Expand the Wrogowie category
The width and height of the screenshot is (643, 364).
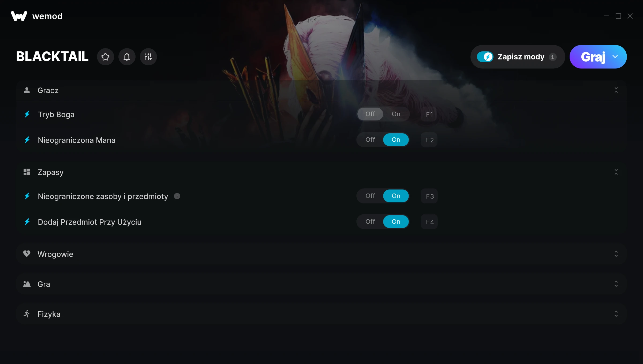pyautogui.click(x=616, y=254)
